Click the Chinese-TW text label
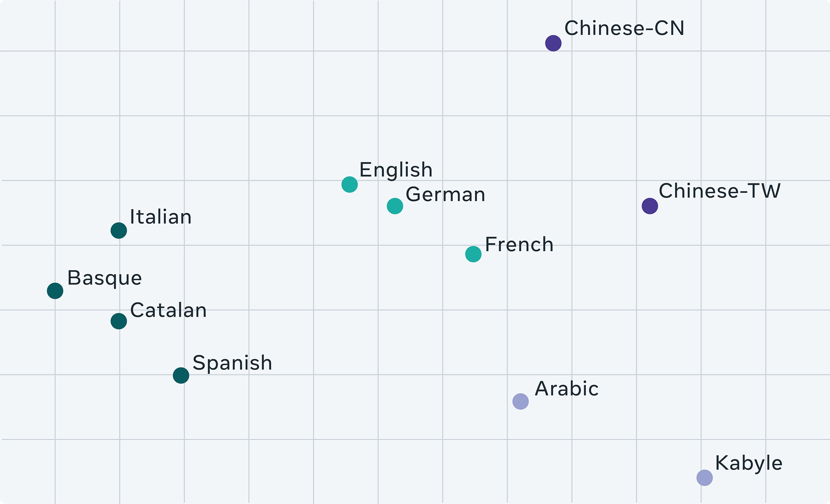Image resolution: width=830 pixels, height=504 pixels. coord(719,191)
